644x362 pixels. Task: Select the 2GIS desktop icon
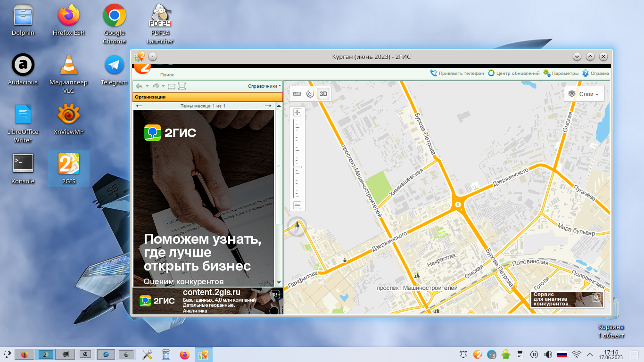tap(69, 169)
